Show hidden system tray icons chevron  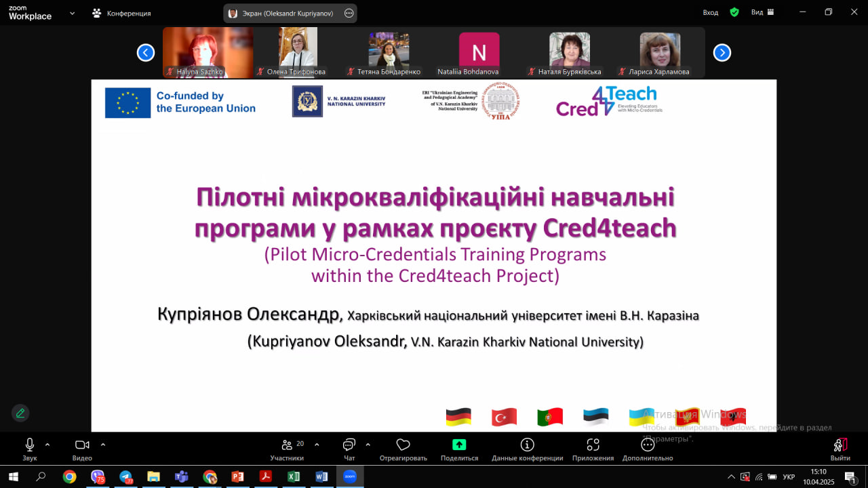[731, 476]
